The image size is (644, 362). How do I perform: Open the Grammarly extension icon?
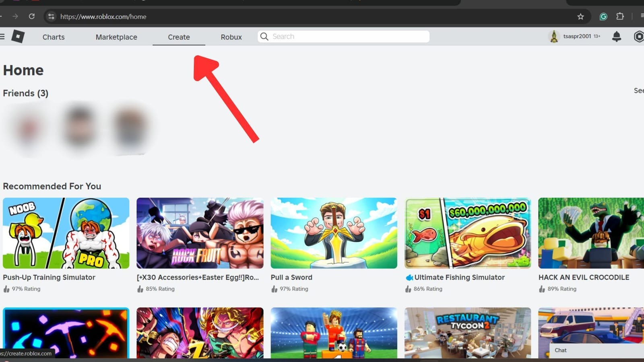603,16
